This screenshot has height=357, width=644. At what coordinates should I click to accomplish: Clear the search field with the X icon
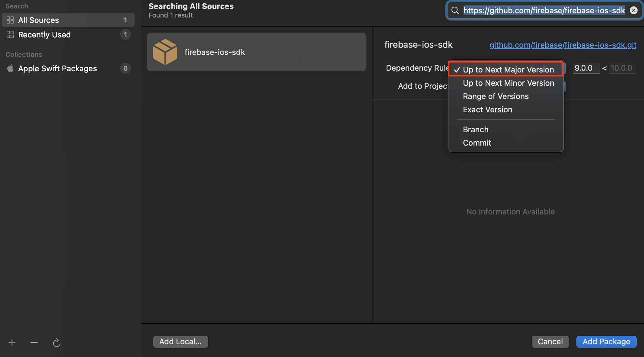pos(634,11)
